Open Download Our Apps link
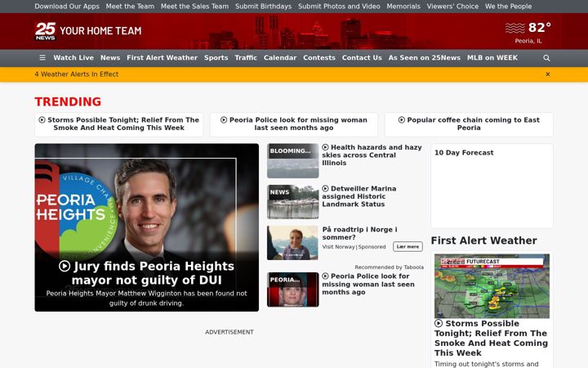 [x=67, y=7]
